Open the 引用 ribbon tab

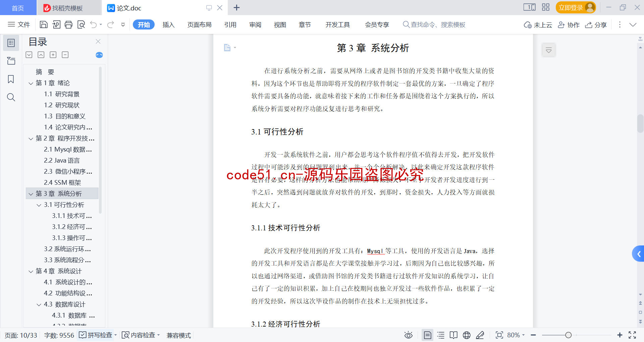[x=230, y=24]
